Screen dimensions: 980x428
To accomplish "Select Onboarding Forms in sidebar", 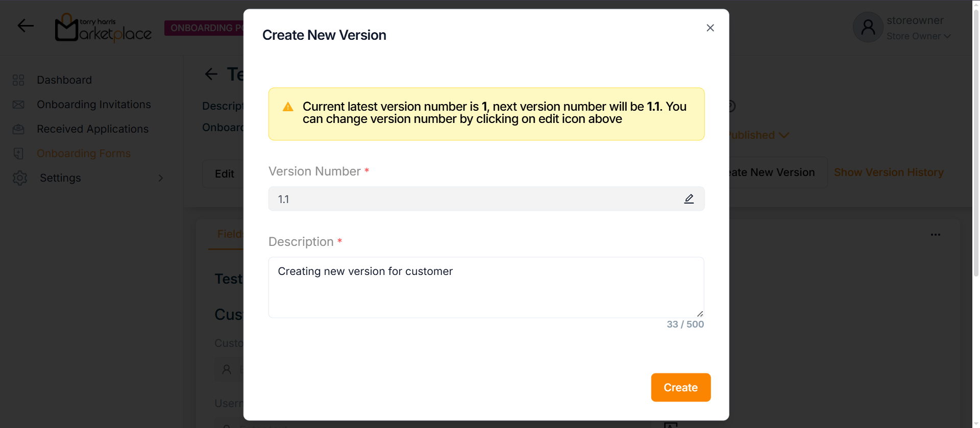I will [84, 154].
